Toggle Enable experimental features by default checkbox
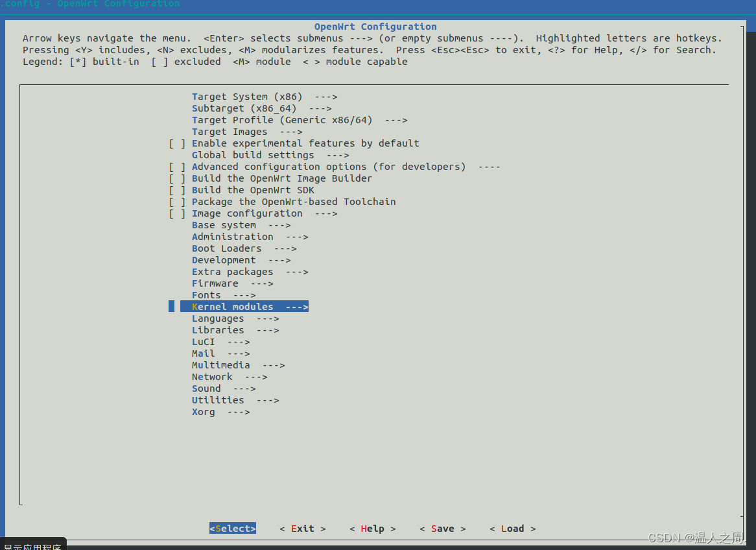The height and width of the screenshot is (550, 756). [x=177, y=143]
